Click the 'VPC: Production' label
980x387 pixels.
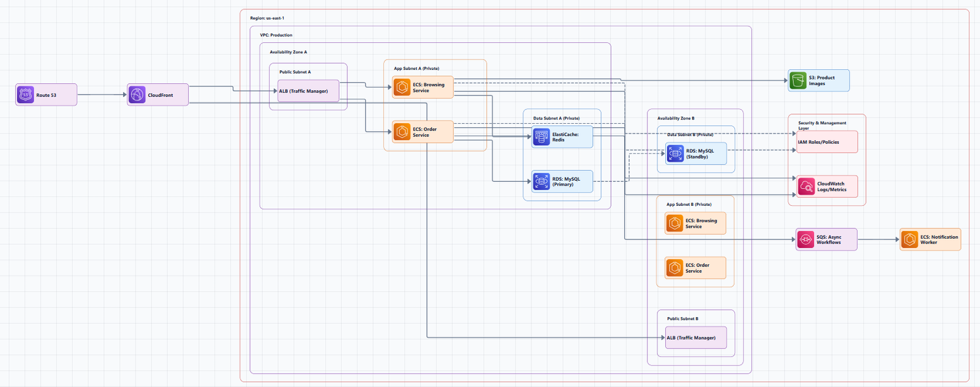pos(276,35)
